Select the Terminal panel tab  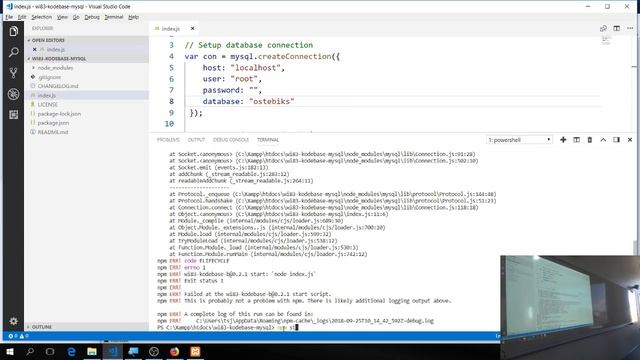[x=268, y=140]
